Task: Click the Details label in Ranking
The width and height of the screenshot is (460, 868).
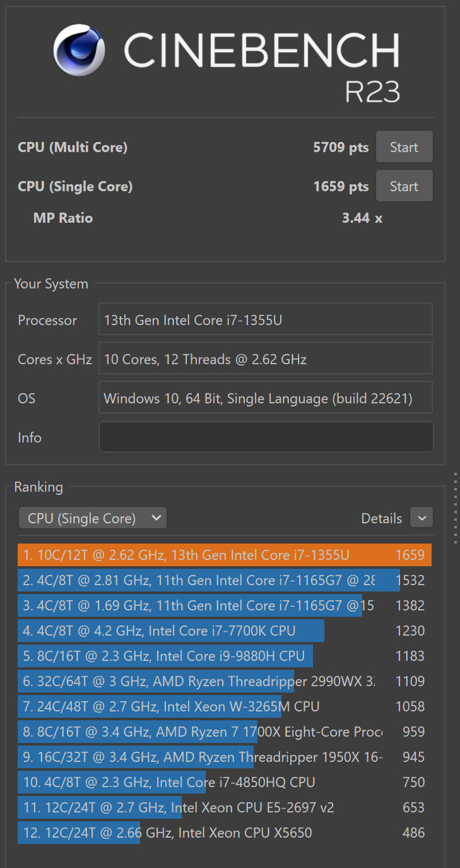Action: click(x=381, y=518)
